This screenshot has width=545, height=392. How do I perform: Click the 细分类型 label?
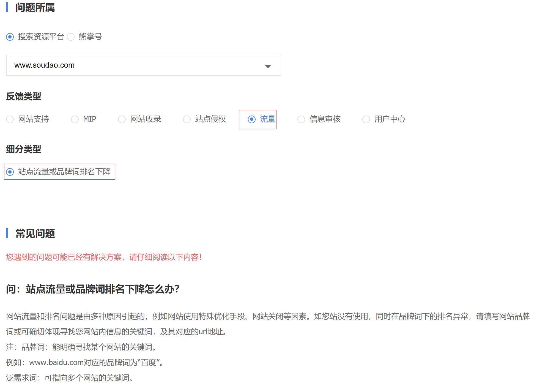[x=24, y=149]
